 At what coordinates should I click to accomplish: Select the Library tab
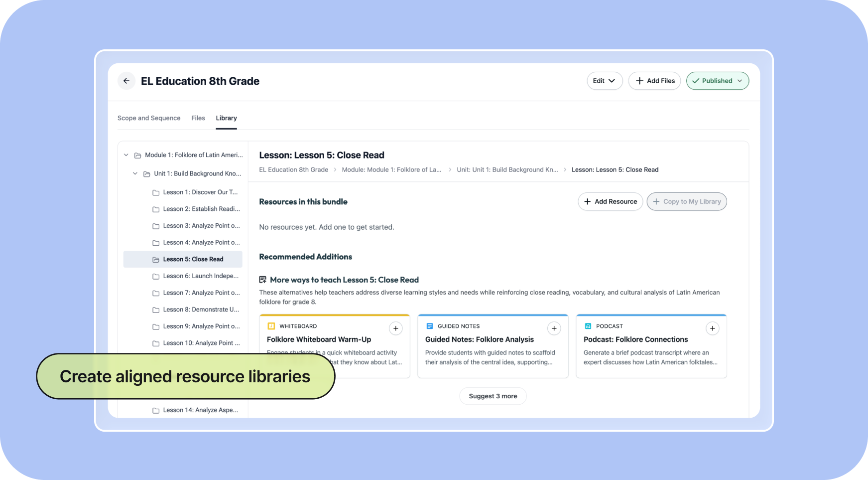point(226,118)
